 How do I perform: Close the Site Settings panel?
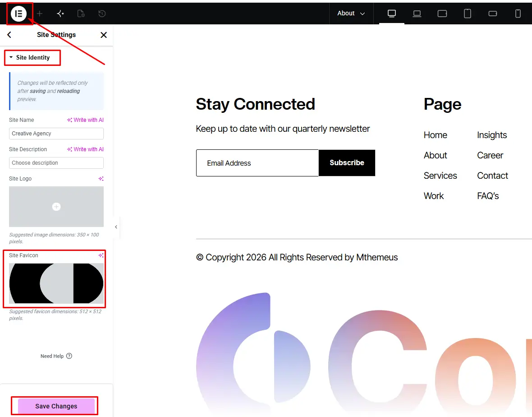104,35
